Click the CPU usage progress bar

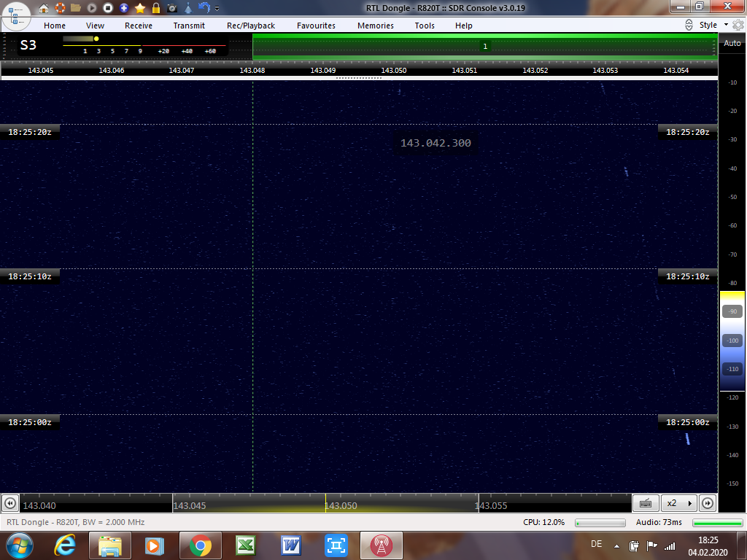(x=600, y=523)
